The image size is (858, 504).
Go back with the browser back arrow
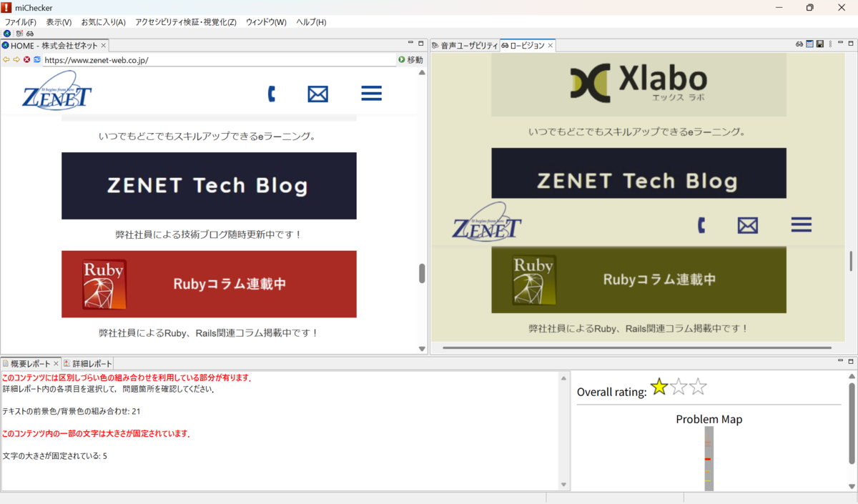click(6, 60)
